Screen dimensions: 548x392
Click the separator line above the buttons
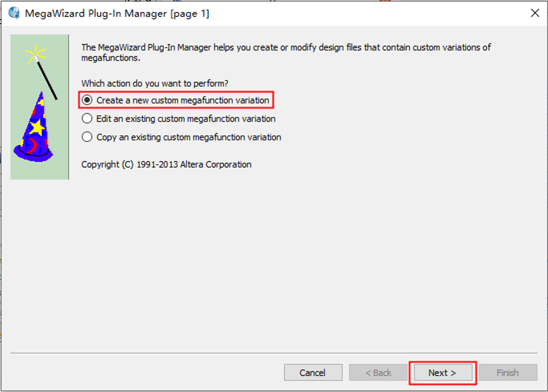[x=274, y=353]
